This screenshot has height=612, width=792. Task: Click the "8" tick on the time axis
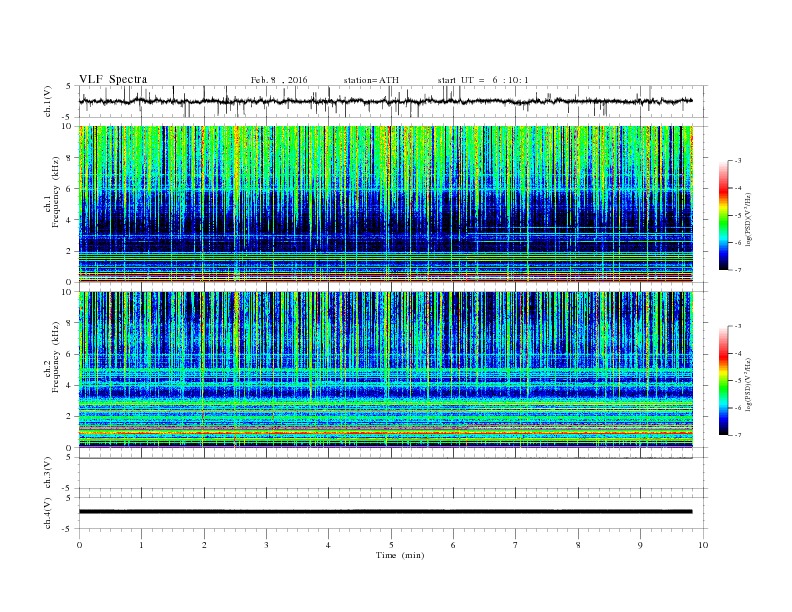pos(578,545)
